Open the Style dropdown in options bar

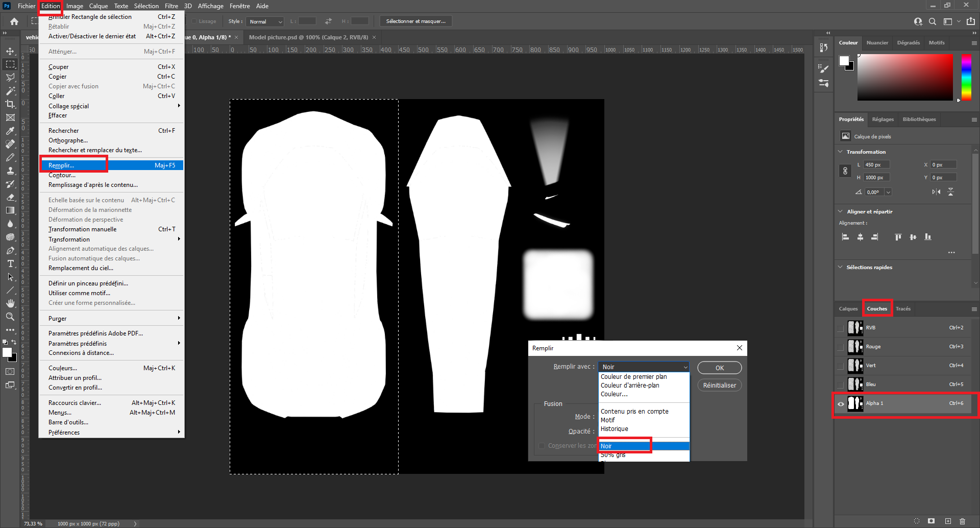pyautogui.click(x=265, y=21)
